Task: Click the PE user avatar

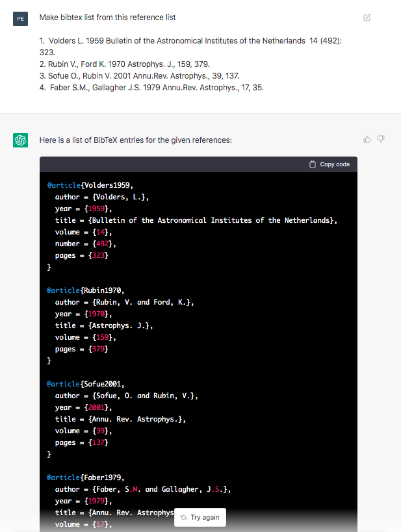Action: point(20,19)
